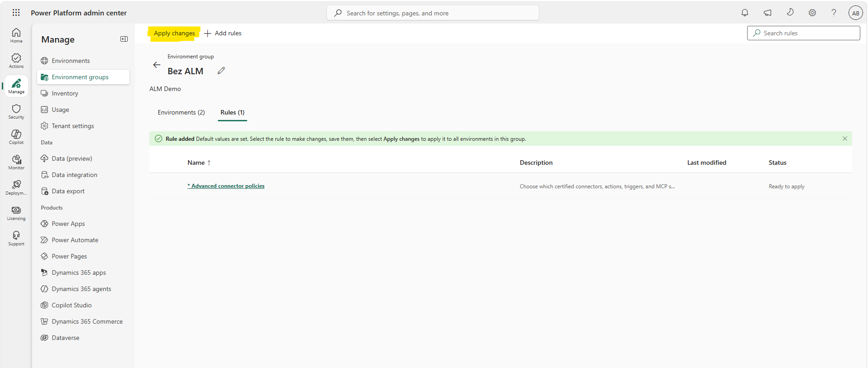The image size is (868, 368).
Task: Select the Rules (1) tab
Action: (232, 112)
